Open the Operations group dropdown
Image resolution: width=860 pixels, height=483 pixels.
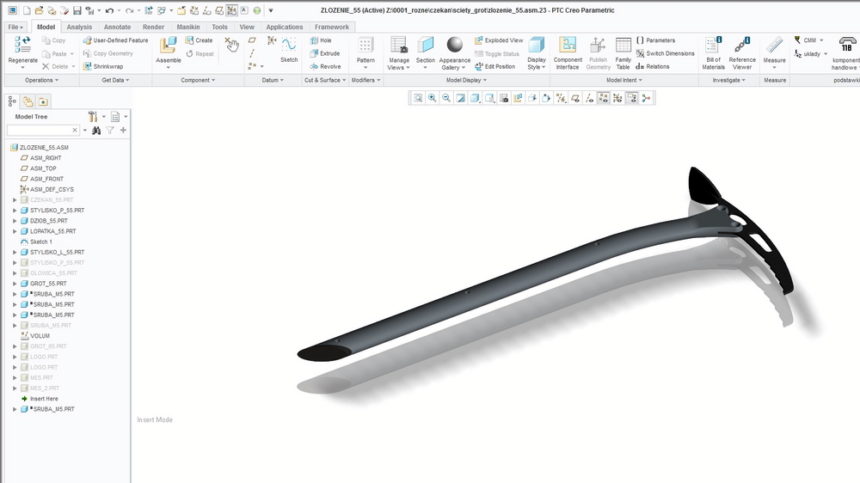click(42, 80)
